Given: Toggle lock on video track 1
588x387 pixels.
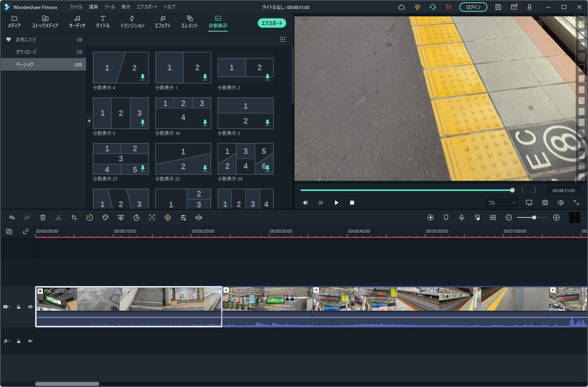Looking at the screenshot, I should pos(19,307).
